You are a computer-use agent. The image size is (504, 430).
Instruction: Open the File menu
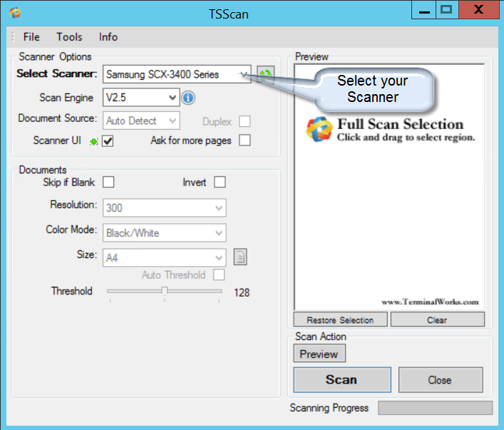[x=31, y=37]
